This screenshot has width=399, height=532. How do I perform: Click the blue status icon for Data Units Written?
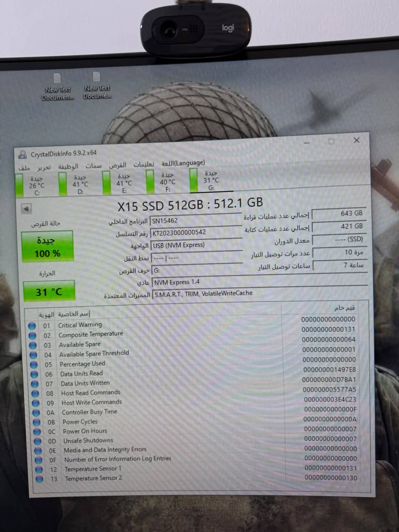tap(35, 384)
